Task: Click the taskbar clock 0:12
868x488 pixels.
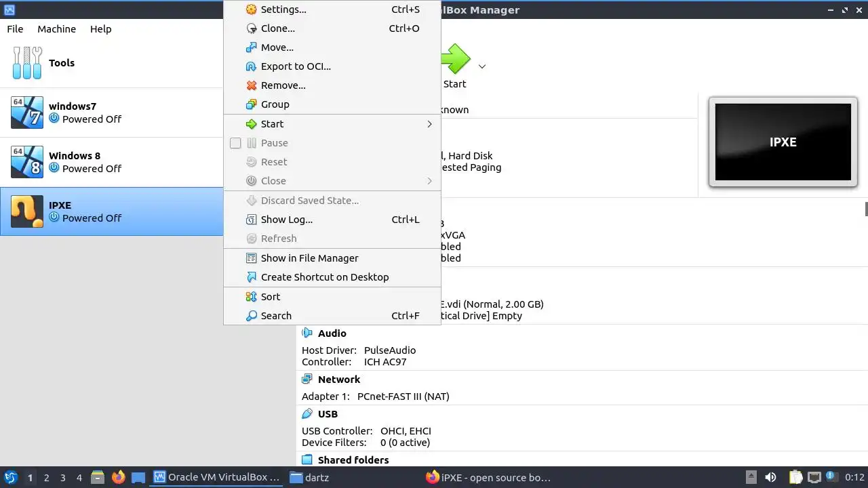Action: pyautogui.click(x=854, y=478)
